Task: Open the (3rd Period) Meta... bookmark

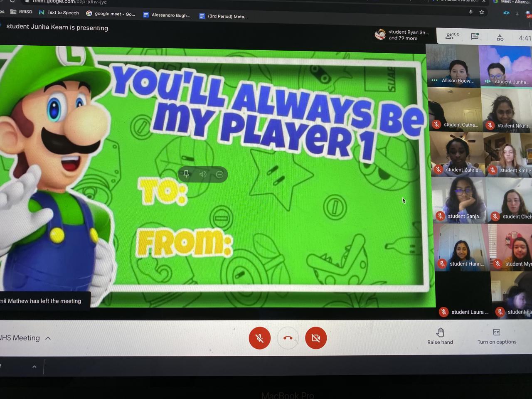Action: pyautogui.click(x=223, y=16)
